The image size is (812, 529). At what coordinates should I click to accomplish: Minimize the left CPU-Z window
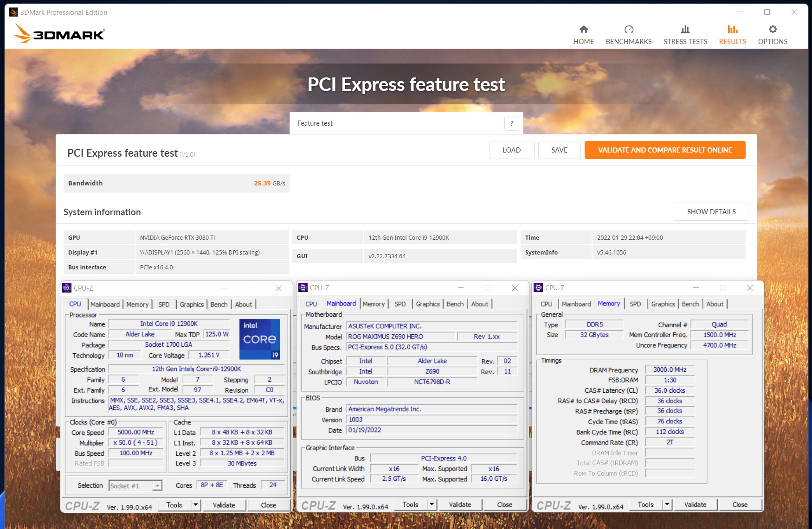pyautogui.click(x=225, y=288)
